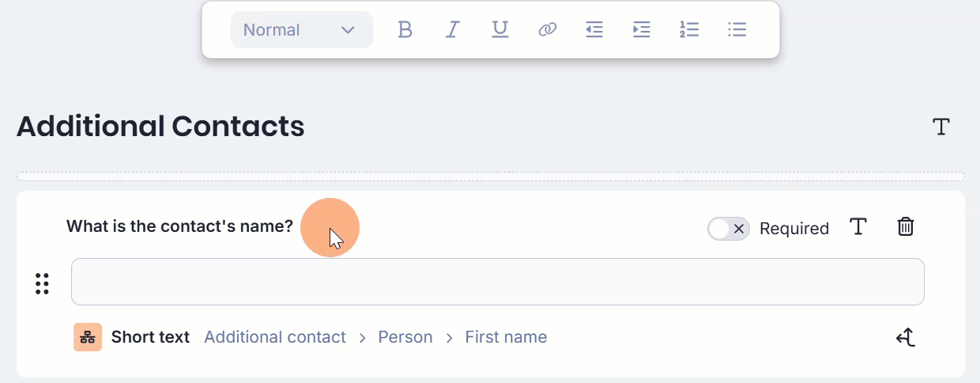The width and height of the screenshot is (980, 383).
Task: Click the text icon next to Additional Contacts
Action: point(940,127)
